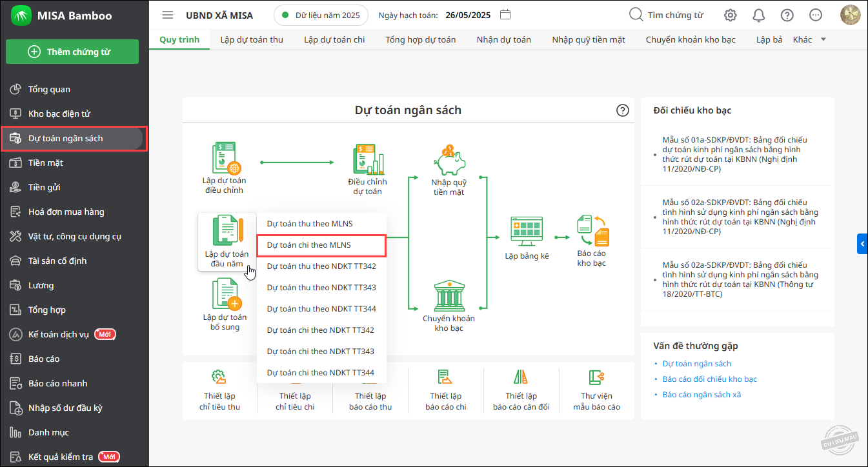
Task: Open the settings gear icon
Action: (730, 15)
